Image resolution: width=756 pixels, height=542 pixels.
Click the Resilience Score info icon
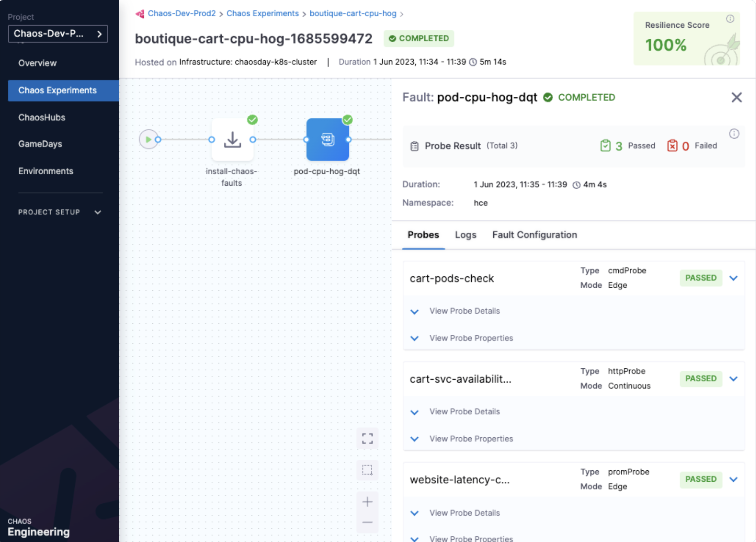(730, 18)
